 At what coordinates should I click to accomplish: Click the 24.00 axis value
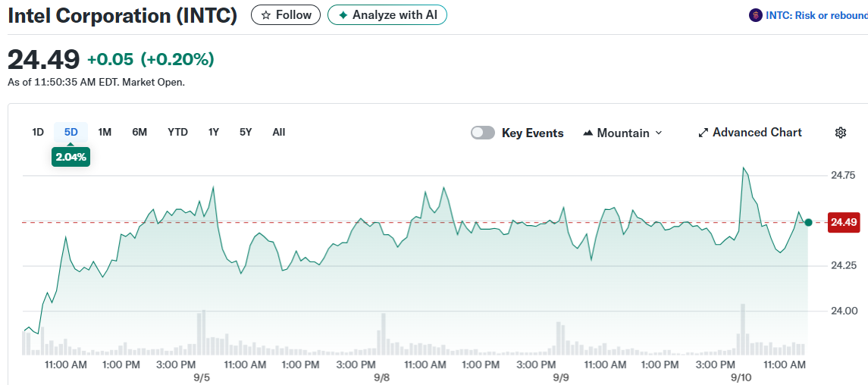tap(843, 311)
